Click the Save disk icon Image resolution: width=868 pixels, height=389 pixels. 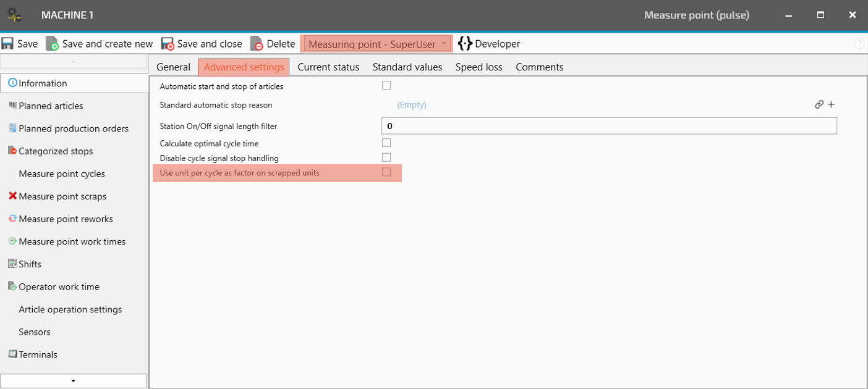pyautogui.click(x=7, y=44)
